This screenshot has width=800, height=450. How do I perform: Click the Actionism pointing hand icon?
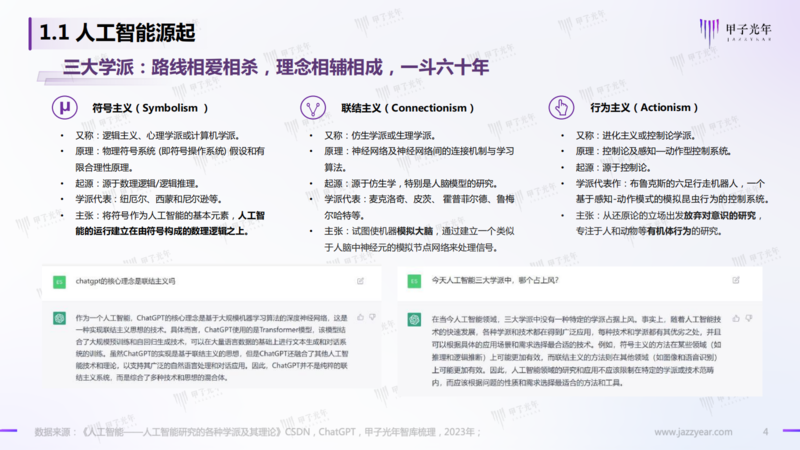(562, 108)
